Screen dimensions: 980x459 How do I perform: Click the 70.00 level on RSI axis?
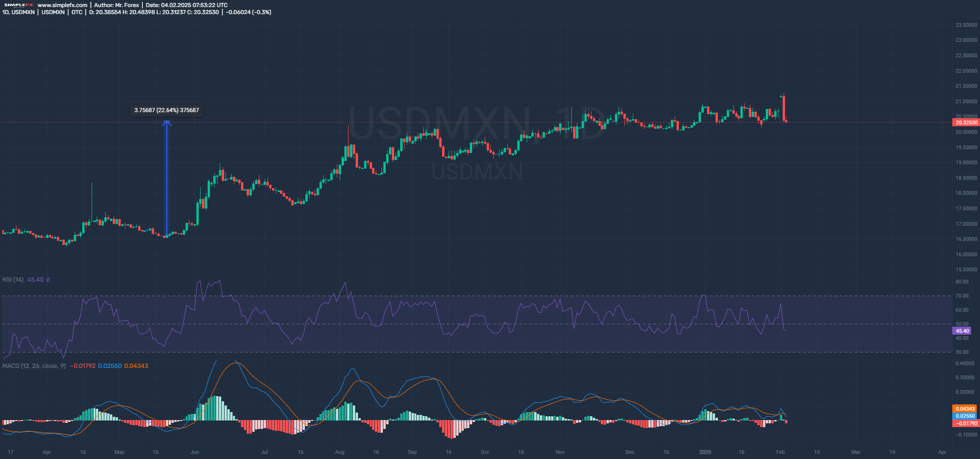pyautogui.click(x=962, y=296)
